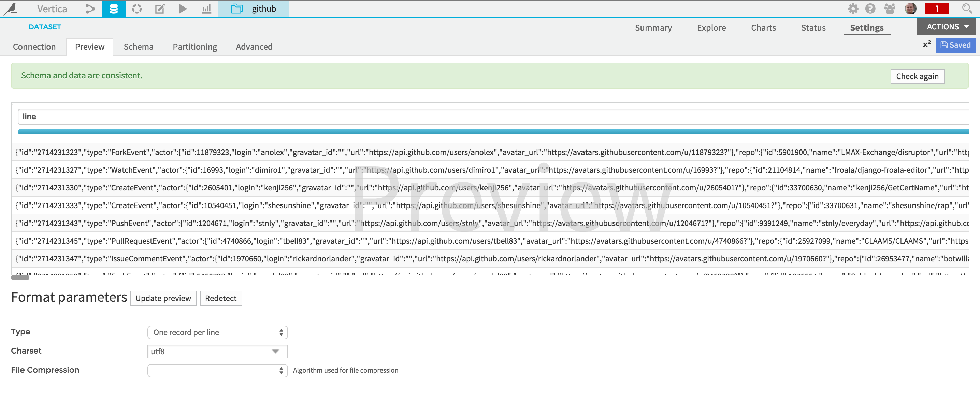
Task: Select the IssueCommentEvent rickardnorlander row
Action: (x=490, y=259)
